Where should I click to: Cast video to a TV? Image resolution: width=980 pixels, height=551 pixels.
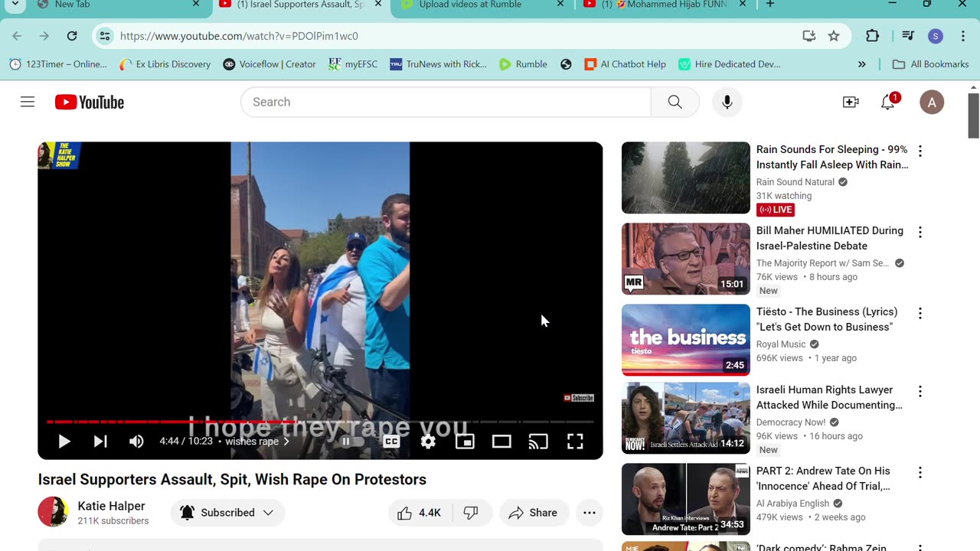pyautogui.click(x=538, y=442)
